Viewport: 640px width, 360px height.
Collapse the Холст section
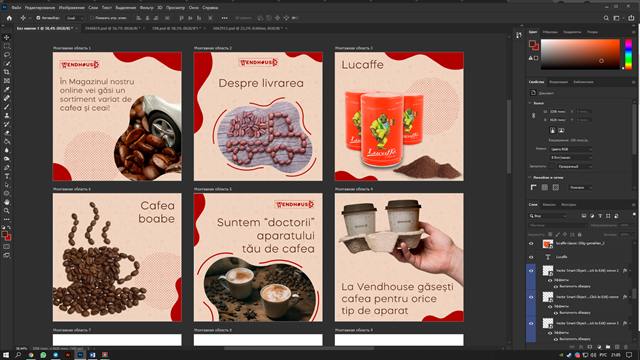point(531,103)
